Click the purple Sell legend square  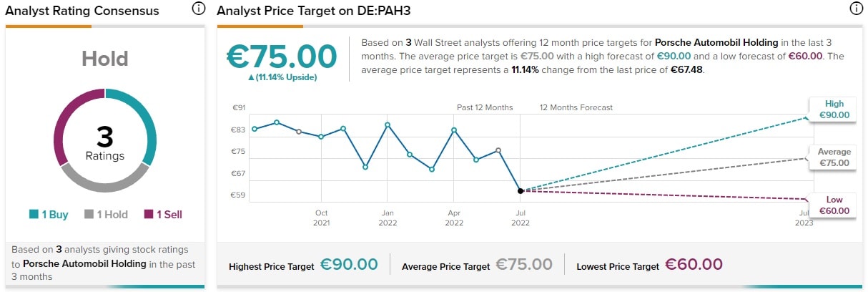coord(149,215)
